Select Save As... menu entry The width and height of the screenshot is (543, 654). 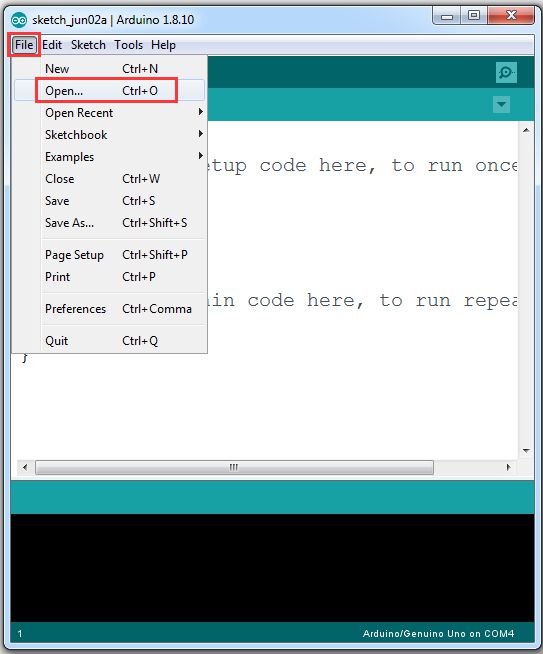click(110, 223)
